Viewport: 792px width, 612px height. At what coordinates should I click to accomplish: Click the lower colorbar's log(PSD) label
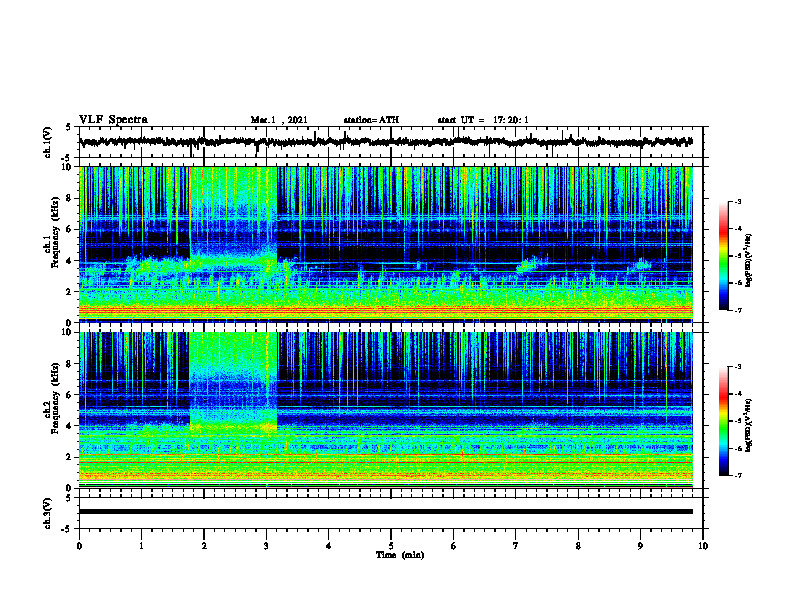click(748, 425)
